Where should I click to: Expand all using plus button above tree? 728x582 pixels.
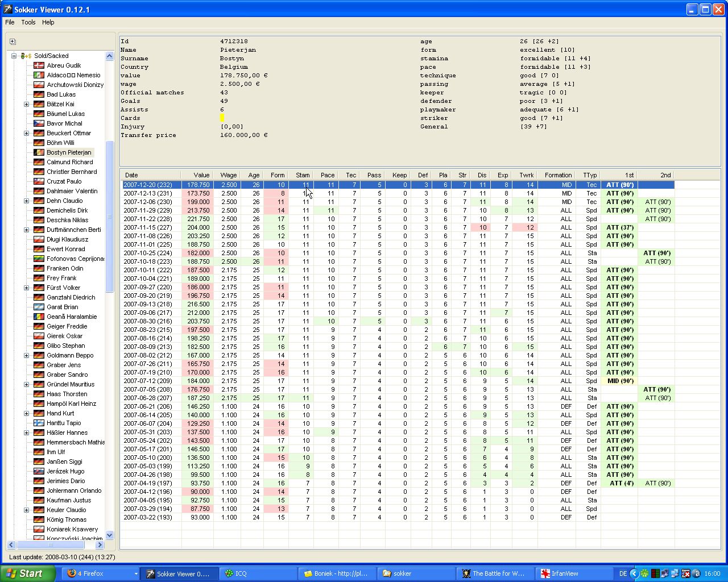click(x=13, y=41)
